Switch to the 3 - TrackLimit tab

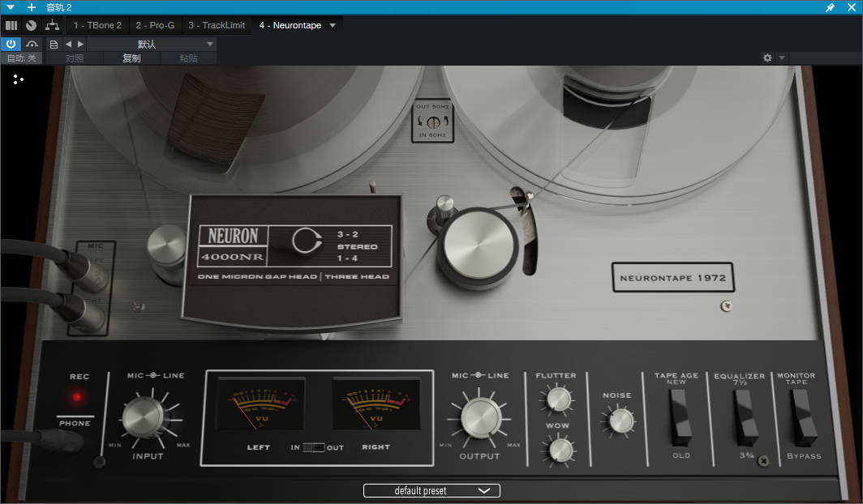[x=217, y=25]
